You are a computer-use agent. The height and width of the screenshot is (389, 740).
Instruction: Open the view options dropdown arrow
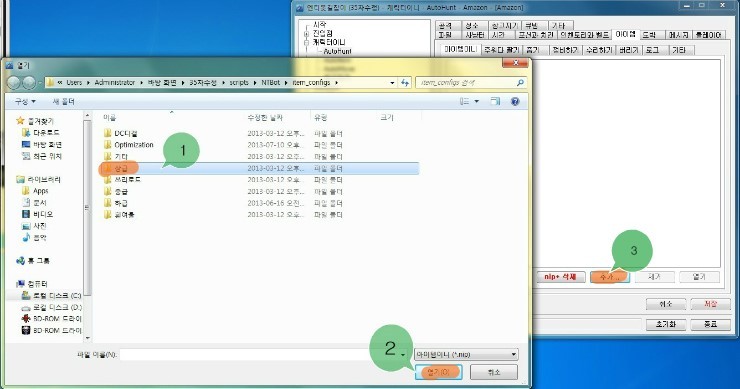tap(477, 101)
